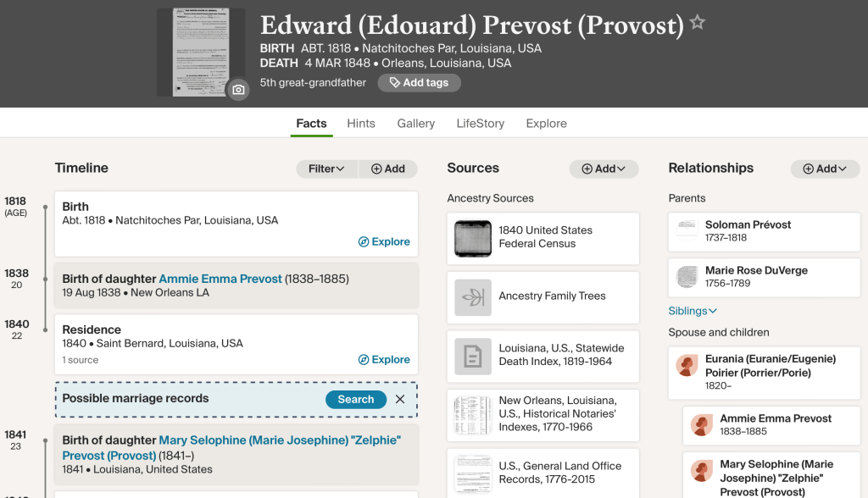
Task: Dismiss the Possible marriage records suggestion
Action: 400,400
